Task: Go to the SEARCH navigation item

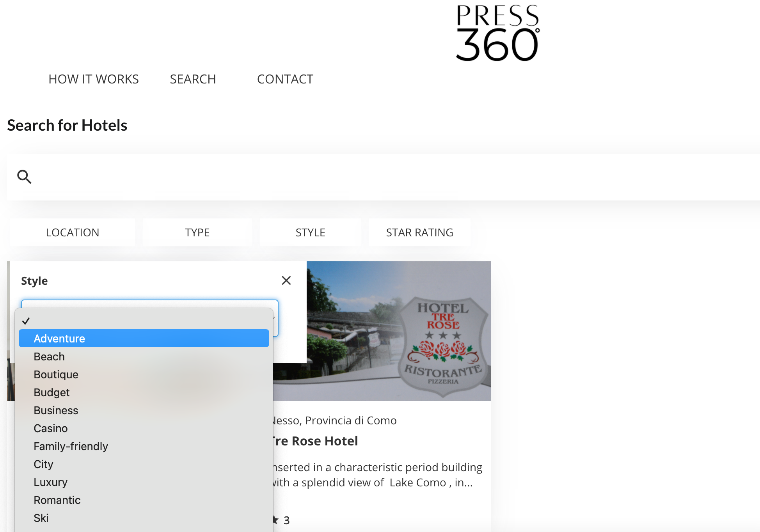Action: pos(193,79)
